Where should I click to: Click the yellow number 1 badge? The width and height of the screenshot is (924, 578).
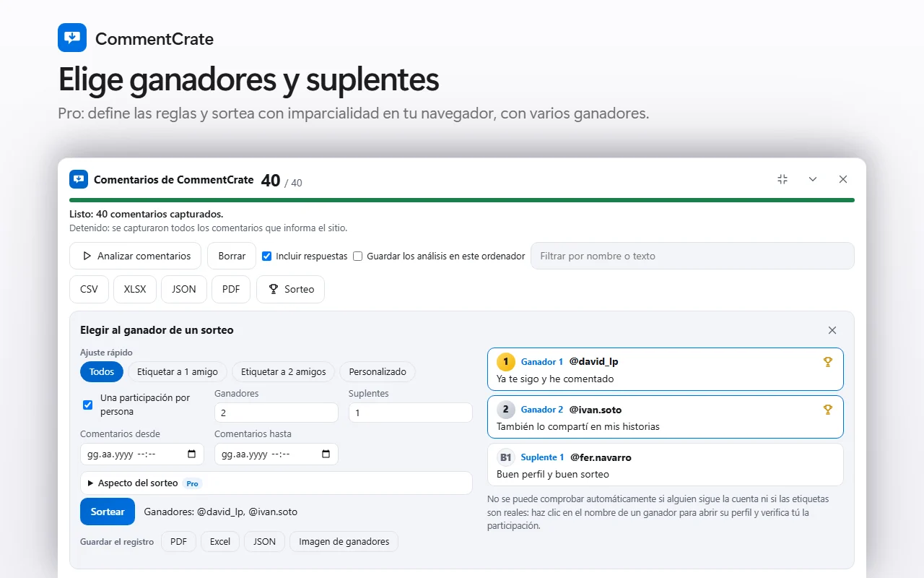pyautogui.click(x=506, y=361)
